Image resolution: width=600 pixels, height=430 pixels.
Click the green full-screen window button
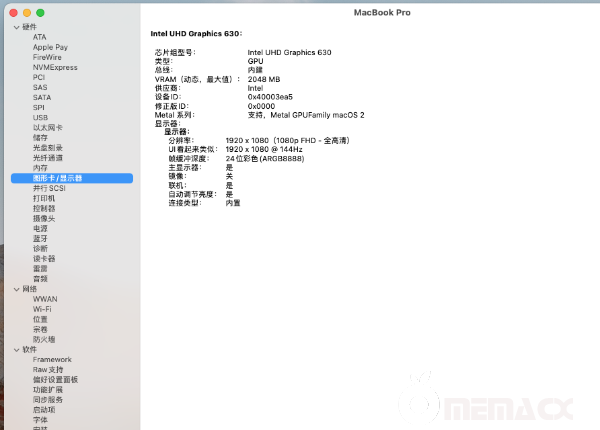41,12
